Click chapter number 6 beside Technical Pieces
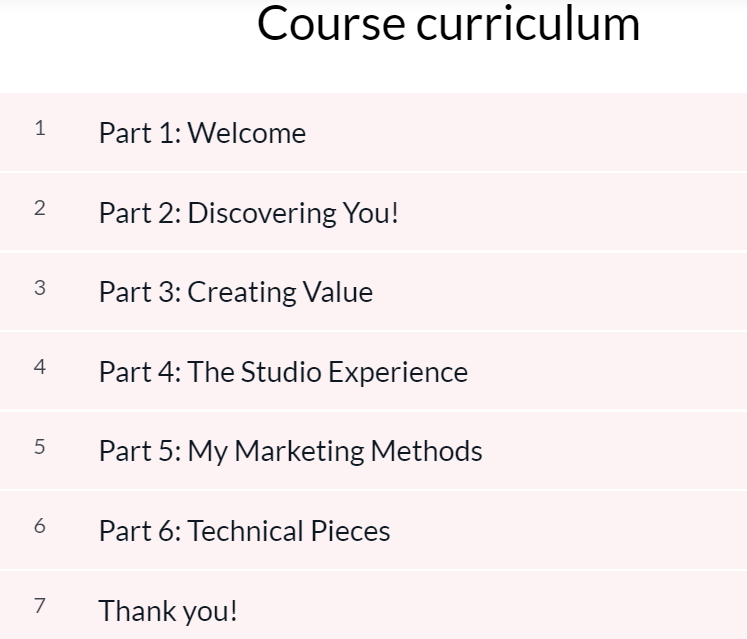 [40, 526]
